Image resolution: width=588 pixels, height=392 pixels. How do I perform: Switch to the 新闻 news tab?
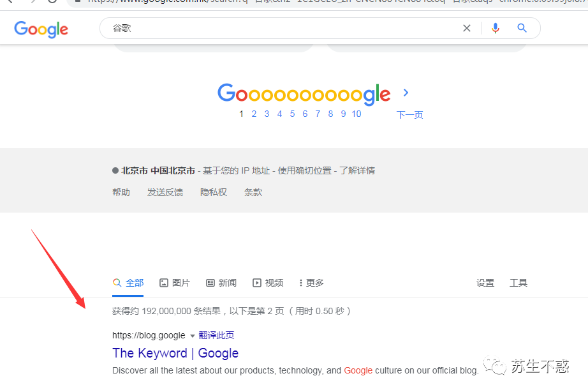(x=221, y=283)
